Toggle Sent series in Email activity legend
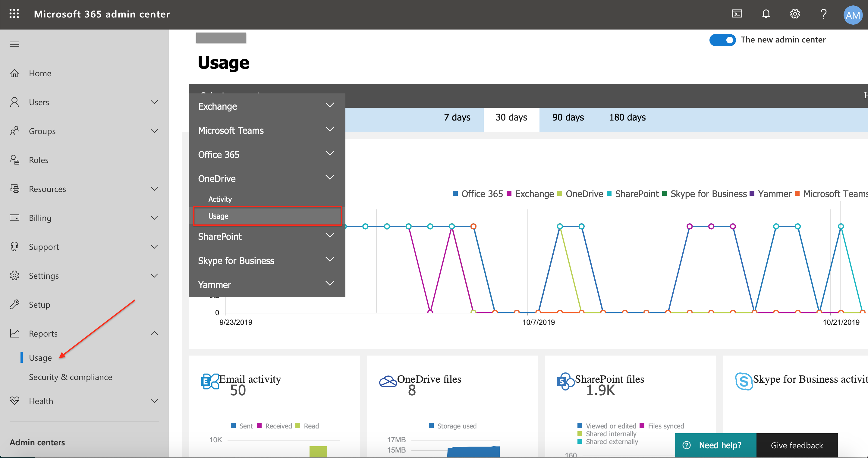868x458 pixels. [242, 426]
